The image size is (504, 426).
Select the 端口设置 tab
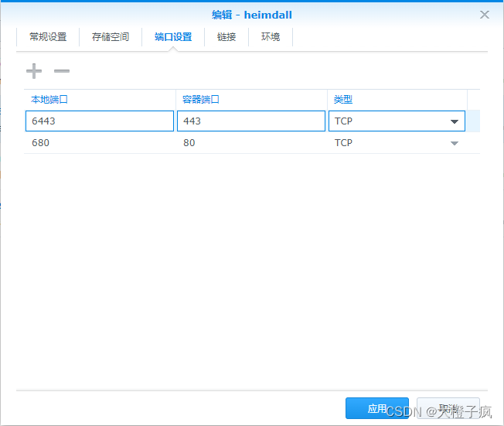pos(173,37)
